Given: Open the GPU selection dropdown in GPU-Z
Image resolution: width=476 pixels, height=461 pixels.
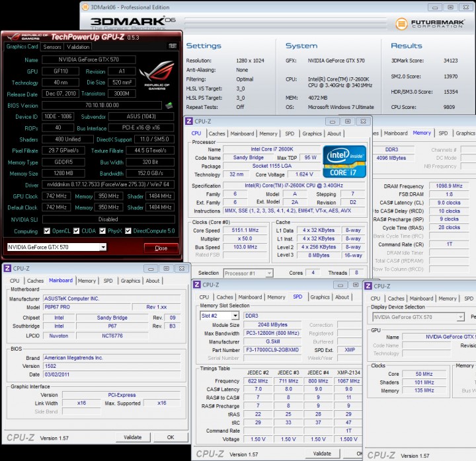Looking at the screenshot, I should [x=103, y=247].
